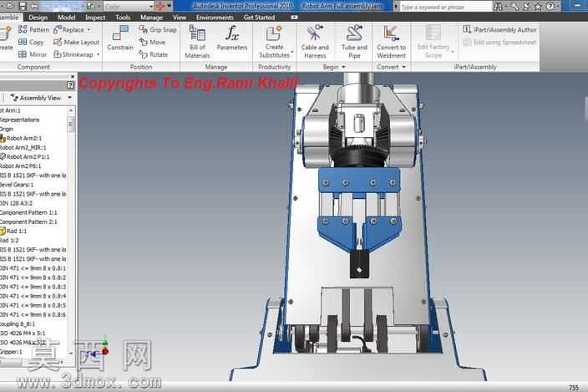Screen dimensions: 588x392
Task: Click the Copy component tool
Action: pos(31,42)
